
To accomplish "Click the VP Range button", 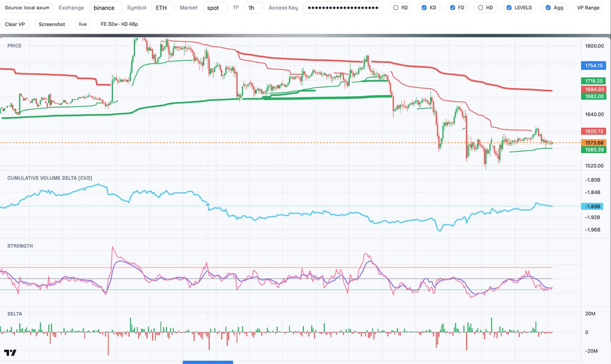I will [x=588, y=8].
